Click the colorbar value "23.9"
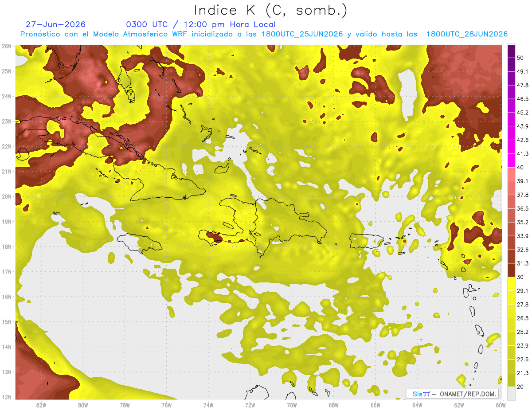The image size is (532, 411). pos(523,346)
